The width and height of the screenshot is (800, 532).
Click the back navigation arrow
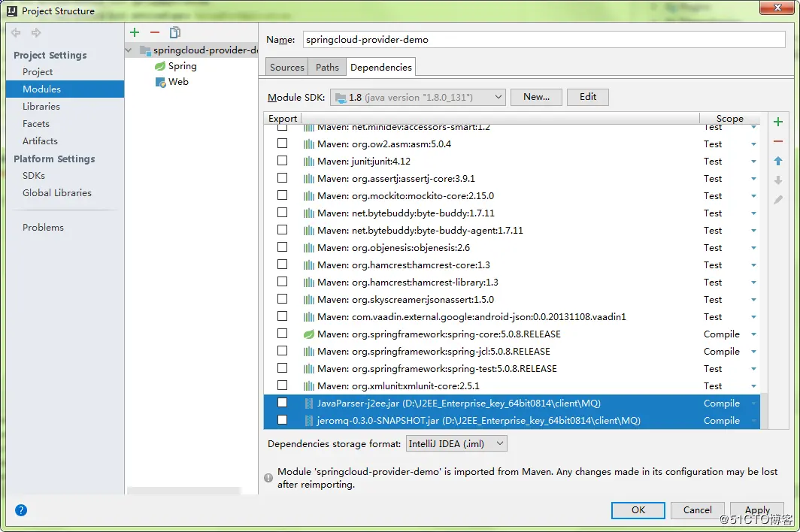(x=16, y=32)
